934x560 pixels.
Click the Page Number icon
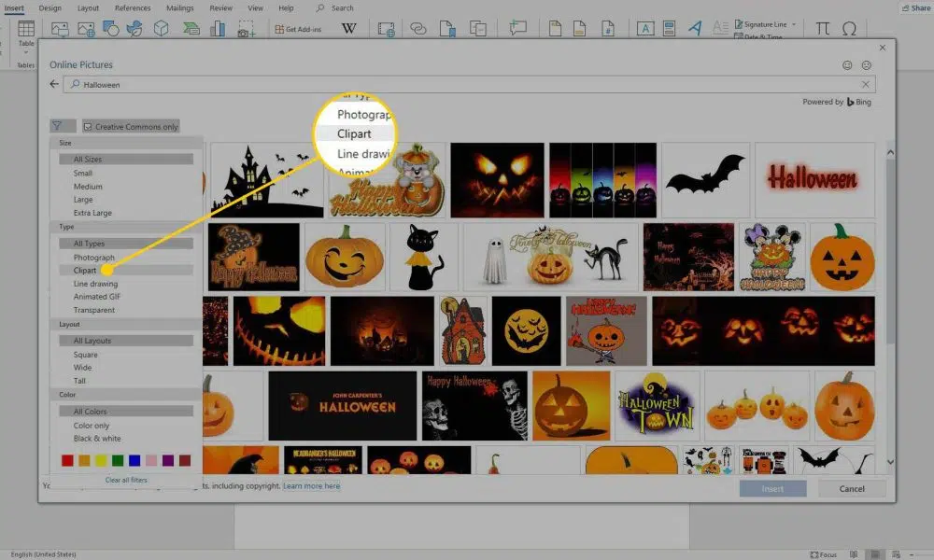[608, 29]
